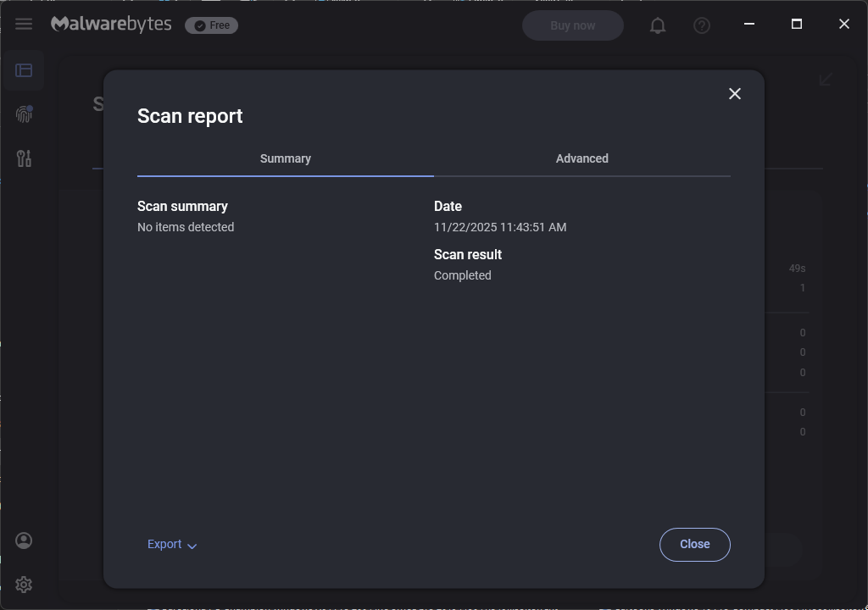Open the hamburger navigation menu
This screenshot has height=610, width=868.
pos(24,25)
